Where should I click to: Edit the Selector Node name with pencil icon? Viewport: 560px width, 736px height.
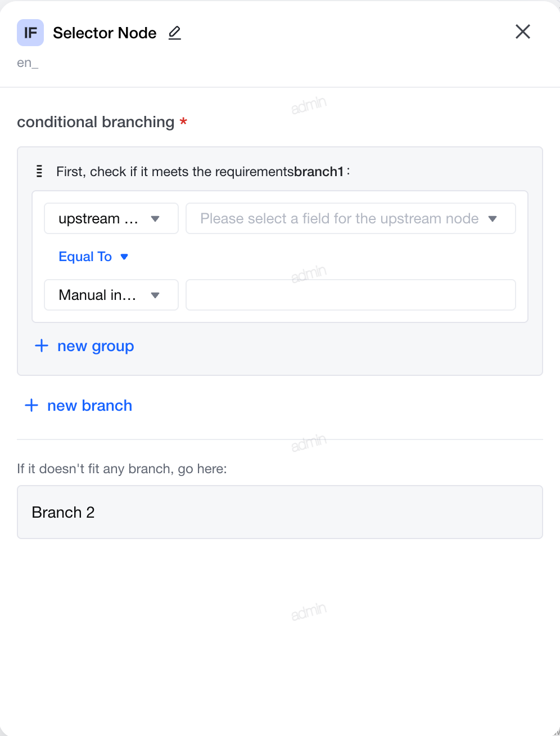point(175,33)
